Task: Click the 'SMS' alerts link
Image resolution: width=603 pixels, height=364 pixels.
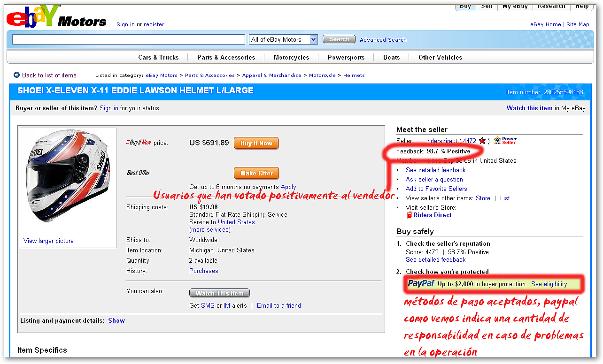Action: (x=208, y=305)
